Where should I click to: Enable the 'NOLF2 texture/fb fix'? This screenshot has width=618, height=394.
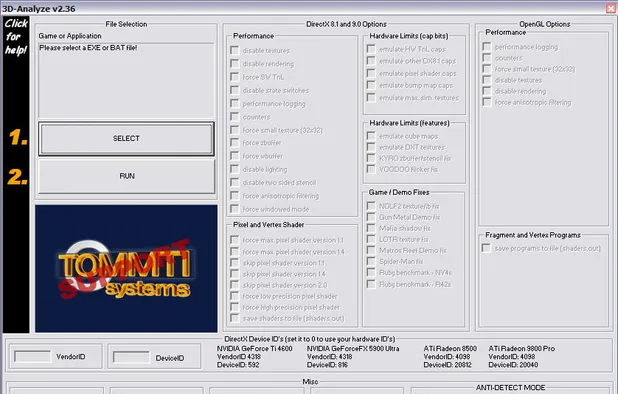pos(371,206)
